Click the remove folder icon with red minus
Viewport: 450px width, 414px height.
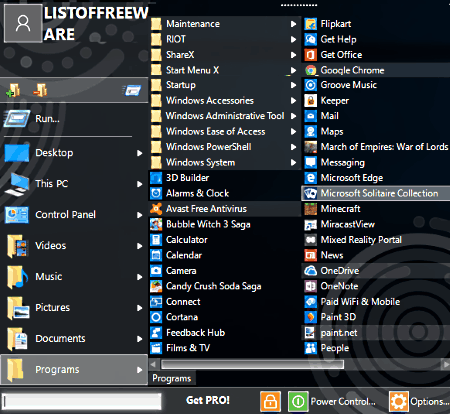(40, 90)
